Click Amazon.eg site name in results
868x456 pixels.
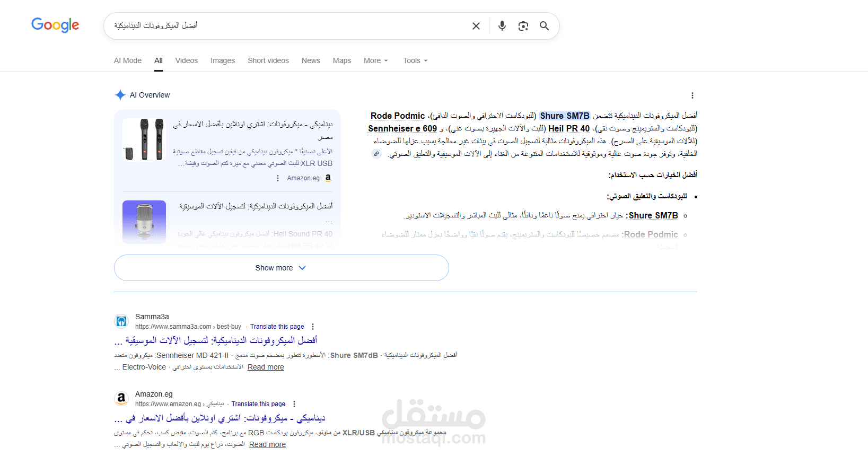[154, 394]
